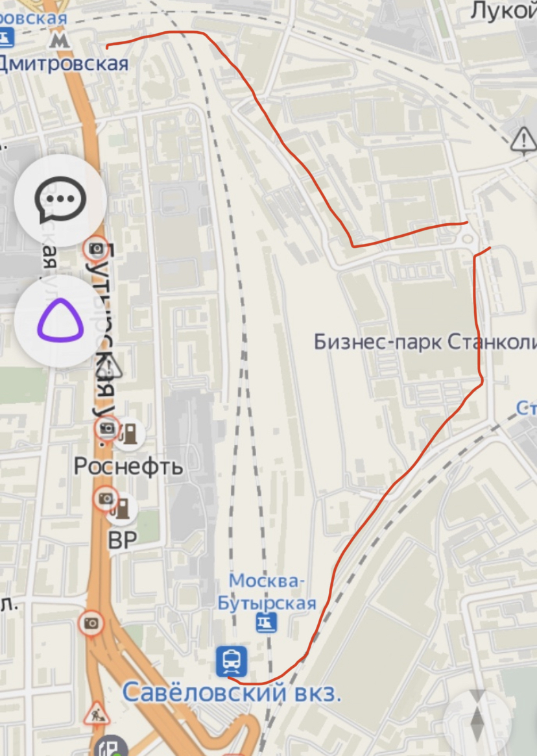Select the speed camera next to BP
The width and height of the screenshot is (537, 756).
point(106,498)
